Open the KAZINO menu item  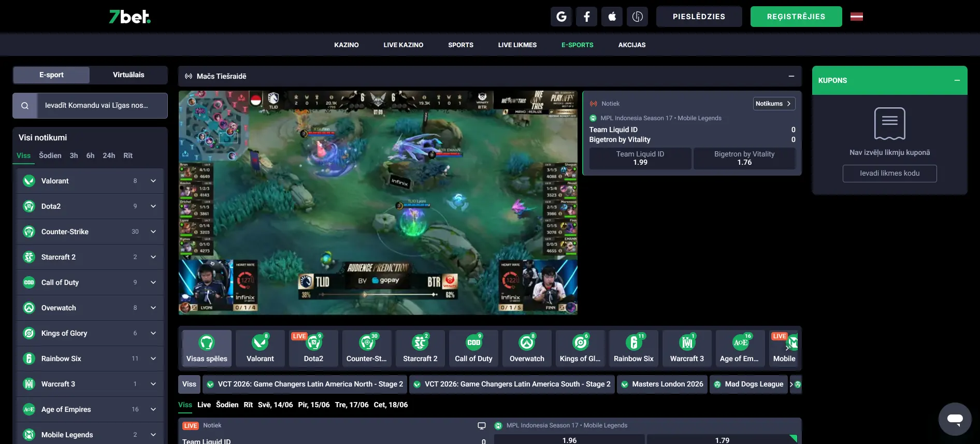pos(347,45)
